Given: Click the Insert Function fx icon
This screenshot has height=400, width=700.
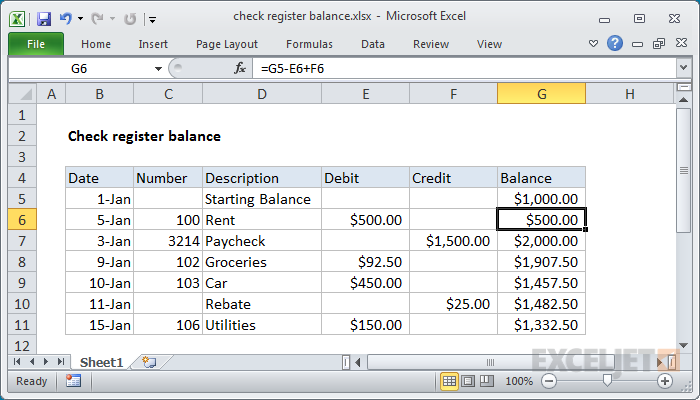Looking at the screenshot, I should (240, 69).
